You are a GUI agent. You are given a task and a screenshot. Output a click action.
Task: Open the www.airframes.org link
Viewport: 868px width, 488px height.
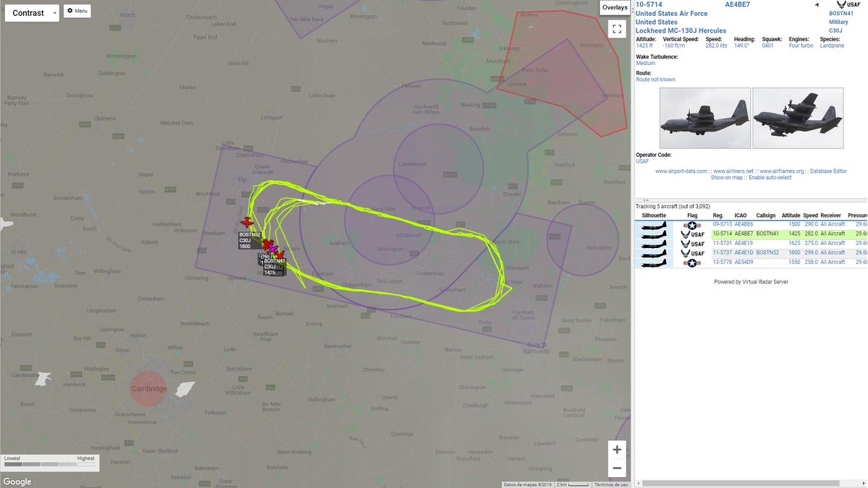coord(781,171)
